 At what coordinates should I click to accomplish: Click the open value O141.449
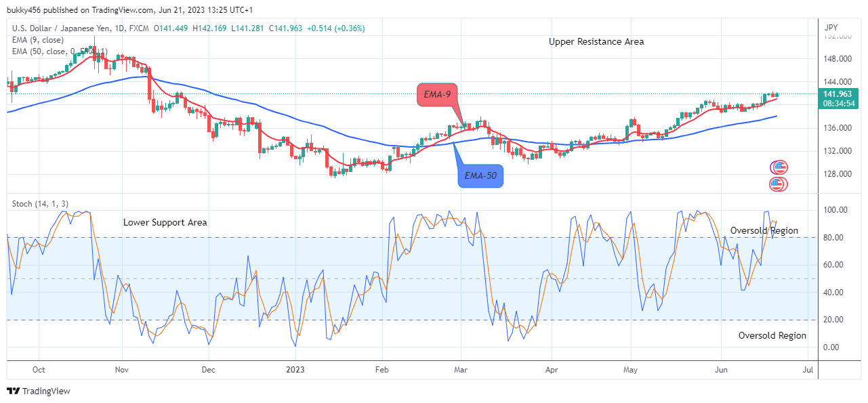pyautogui.click(x=172, y=28)
